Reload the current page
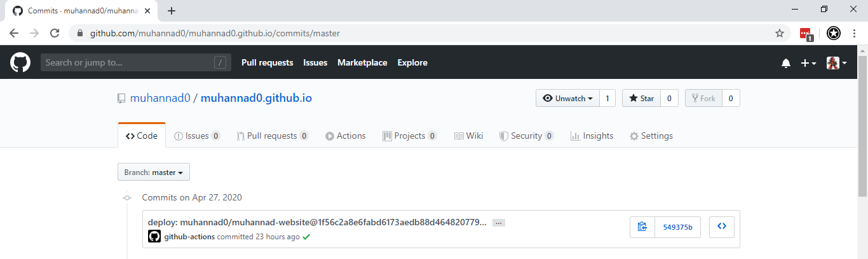The width and height of the screenshot is (868, 259). [55, 33]
